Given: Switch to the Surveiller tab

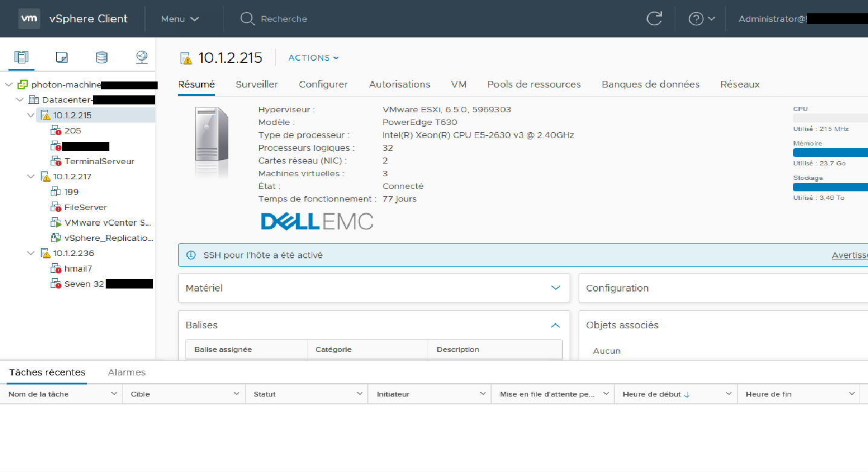Looking at the screenshot, I should click(x=257, y=85).
